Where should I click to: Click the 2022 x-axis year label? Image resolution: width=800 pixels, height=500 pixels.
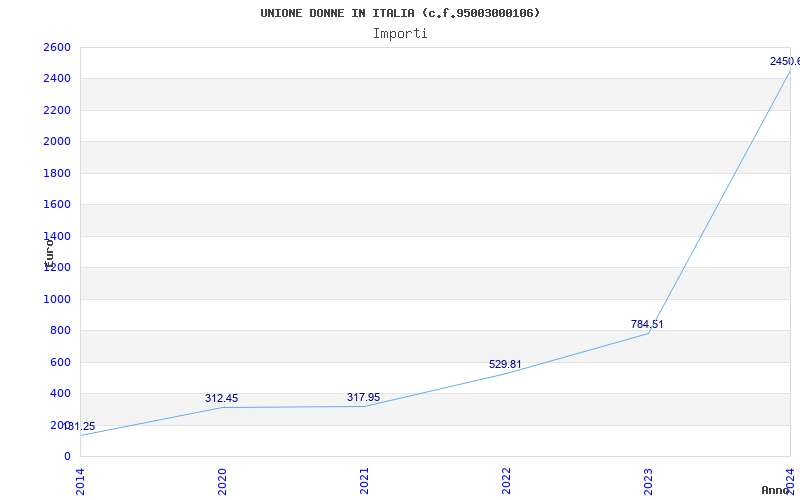(506, 482)
